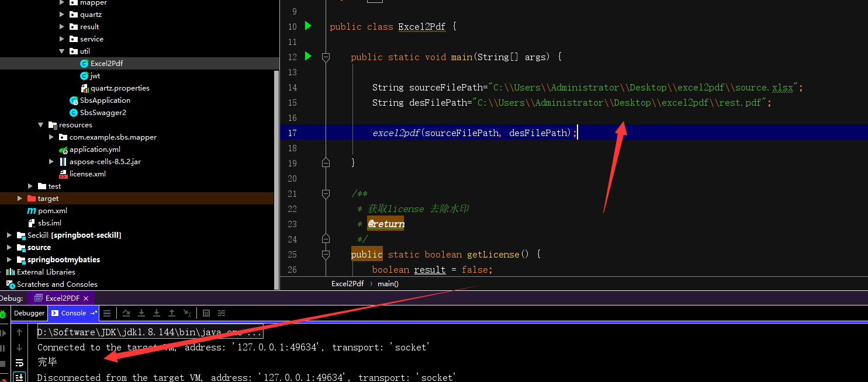Click fold end marker at line 19
The width and height of the screenshot is (868, 382).
[326, 162]
